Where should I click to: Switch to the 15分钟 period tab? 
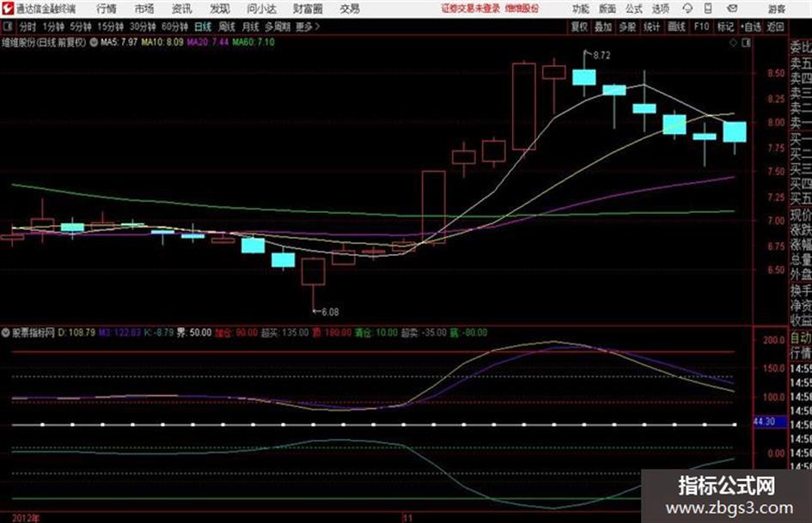[x=110, y=27]
